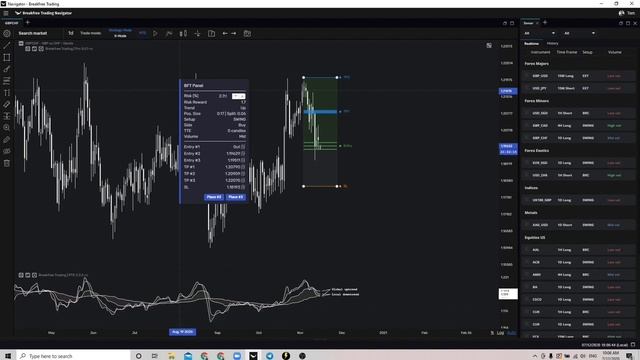
Task: Select the rectangle shape tool
Action: click(x=7, y=58)
